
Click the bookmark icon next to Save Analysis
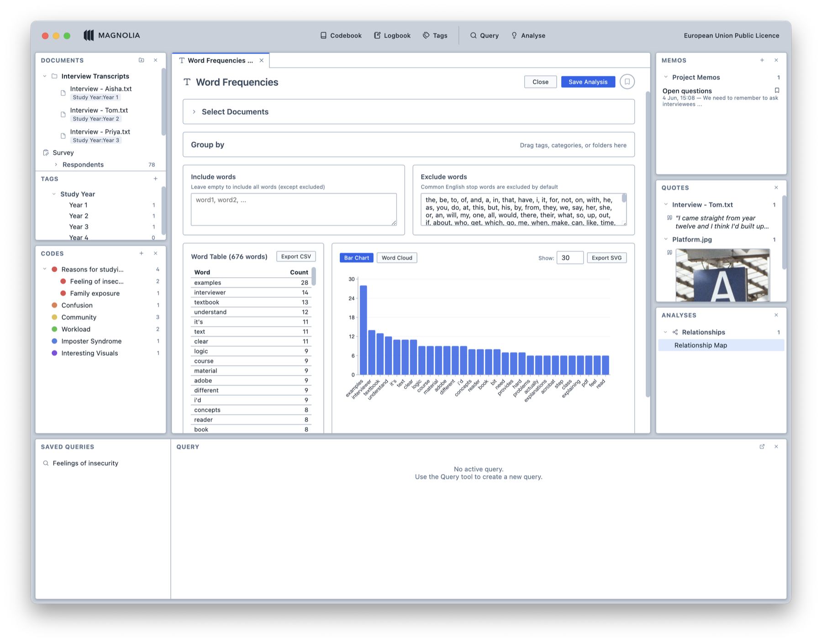pos(627,82)
